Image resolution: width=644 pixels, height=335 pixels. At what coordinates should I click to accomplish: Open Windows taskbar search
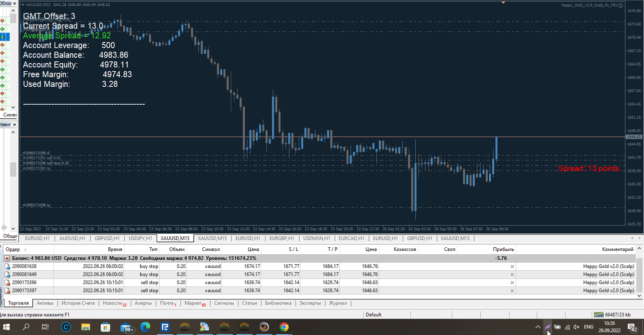[x=26, y=327]
